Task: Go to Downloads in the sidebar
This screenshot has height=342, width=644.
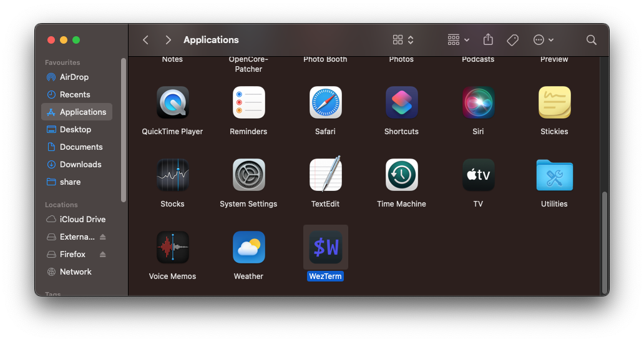Action: (80, 165)
